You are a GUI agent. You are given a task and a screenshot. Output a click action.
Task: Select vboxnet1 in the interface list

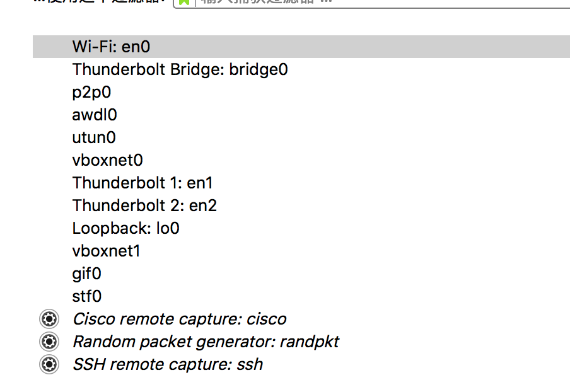pyautogui.click(x=301, y=251)
